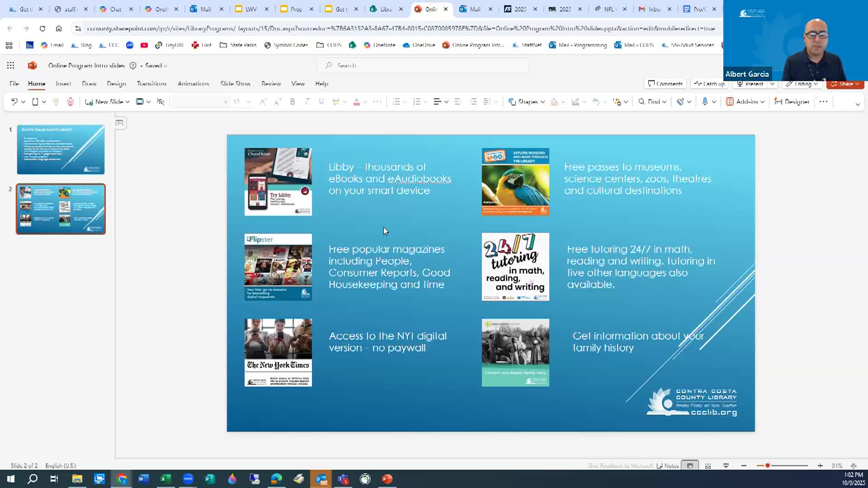Viewport: 868px width, 488px height.
Task: Toggle Underline formatting
Action: (x=321, y=102)
